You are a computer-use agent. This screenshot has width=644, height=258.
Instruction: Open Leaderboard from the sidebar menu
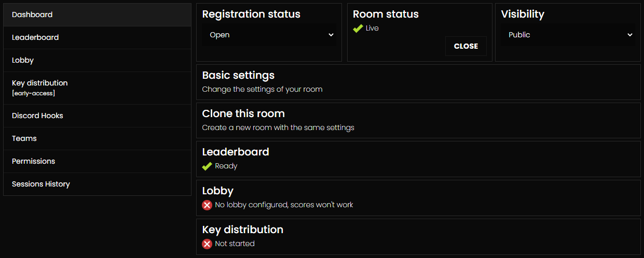point(97,38)
